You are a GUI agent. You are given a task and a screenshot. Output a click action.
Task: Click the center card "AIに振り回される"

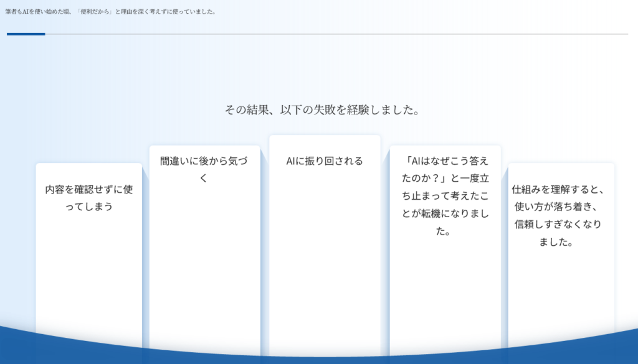[324, 161]
